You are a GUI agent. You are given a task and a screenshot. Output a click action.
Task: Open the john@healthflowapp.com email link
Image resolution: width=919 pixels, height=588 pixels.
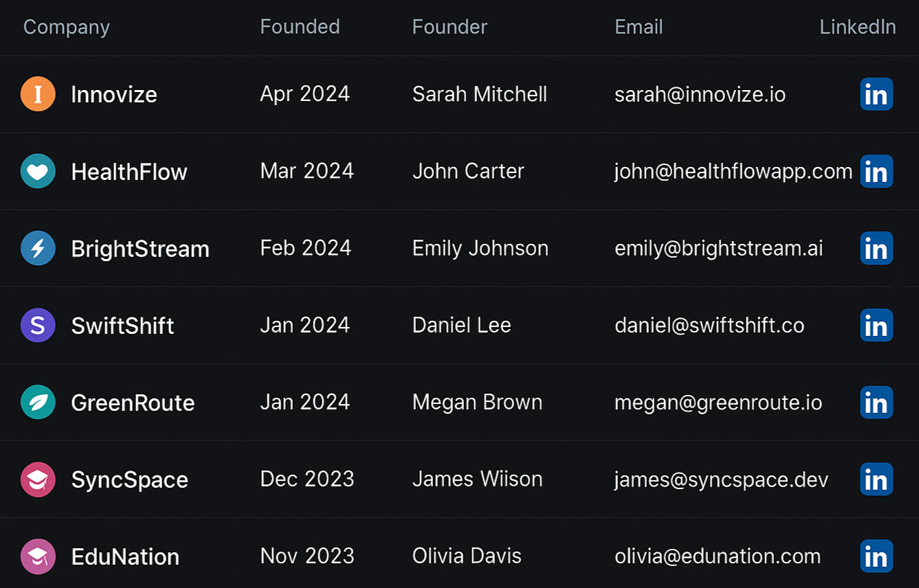[733, 171]
